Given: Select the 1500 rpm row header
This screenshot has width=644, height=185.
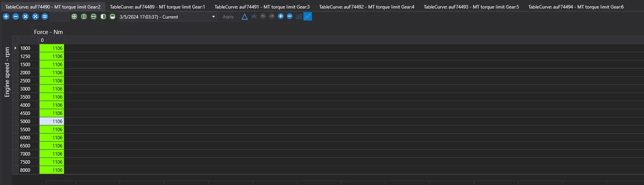Looking at the screenshot, I should [x=29, y=64].
